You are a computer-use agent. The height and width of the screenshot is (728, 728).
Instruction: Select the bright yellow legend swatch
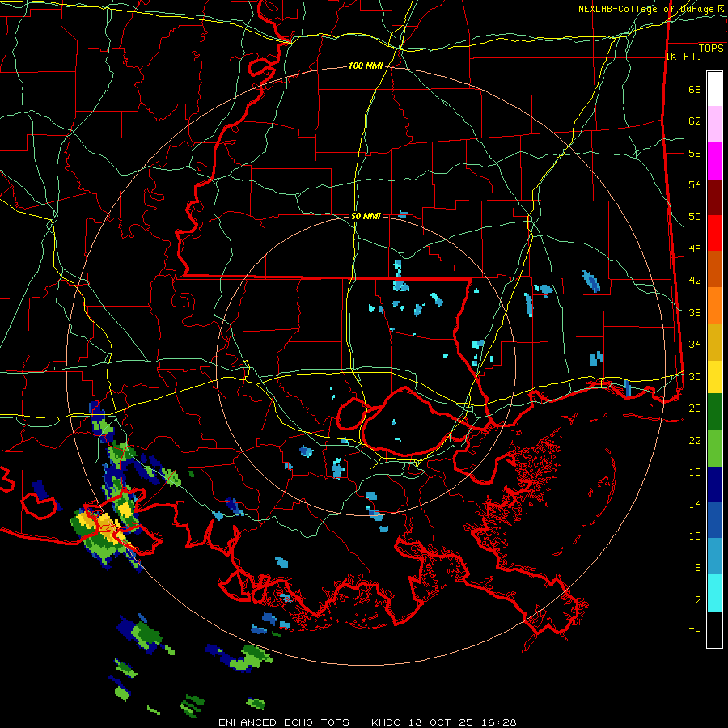[x=714, y=377]
